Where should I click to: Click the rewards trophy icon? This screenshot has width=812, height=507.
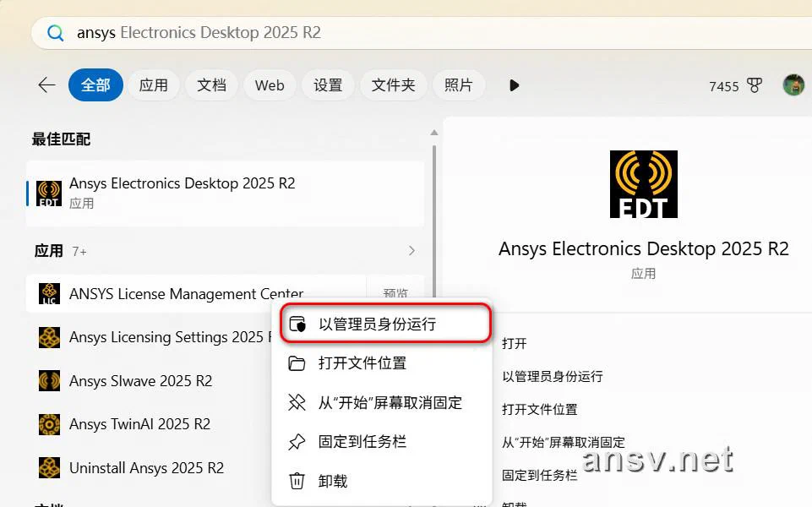click(x=755, y=85)
